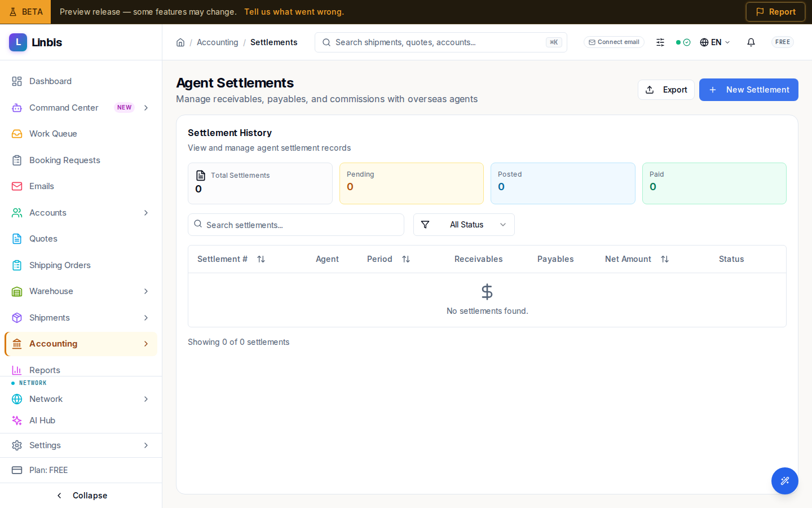Open EN language selector
812x508 pixels.
[x=715, y=42]
